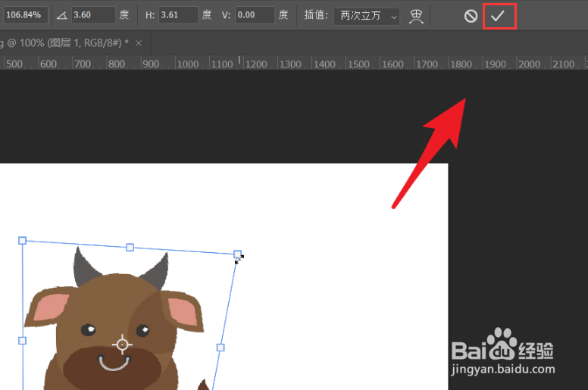
Task: Click the H skew label
Action: 150,15
